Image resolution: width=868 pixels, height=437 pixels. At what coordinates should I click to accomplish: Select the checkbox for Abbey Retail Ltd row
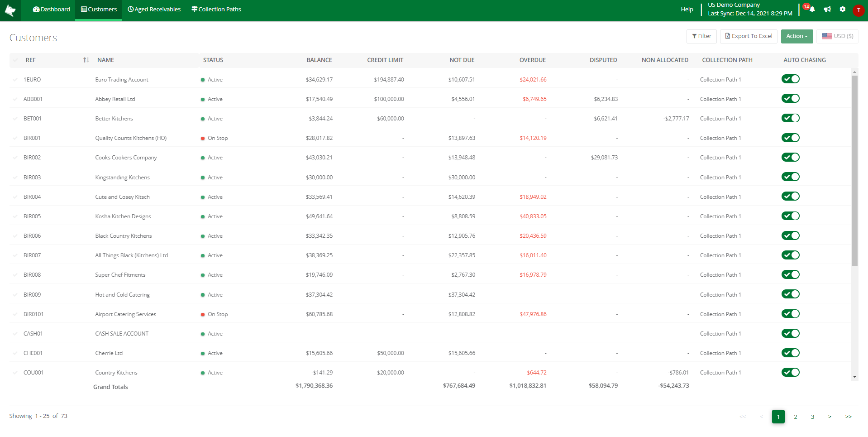15,99
